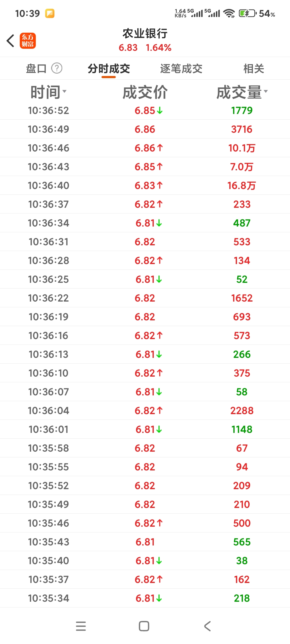Tap the yellow notification icon in the status bar
290x644 pixels.
point(50,13)
